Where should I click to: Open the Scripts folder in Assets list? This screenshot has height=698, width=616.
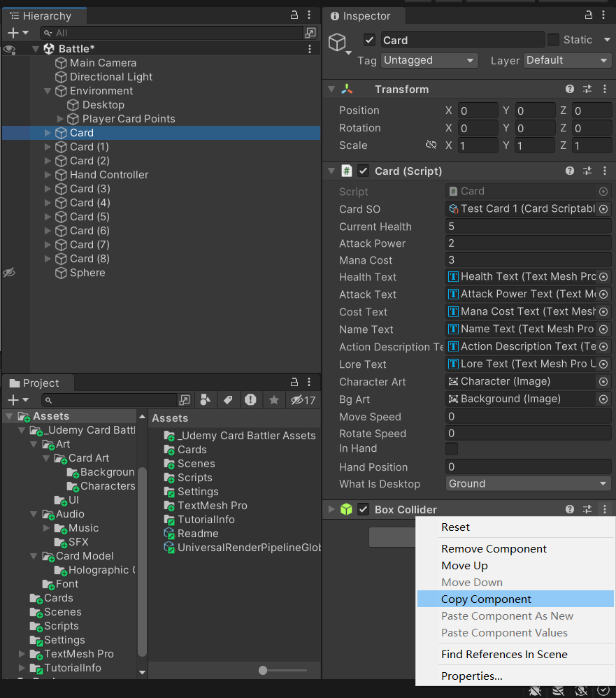click(x=194, y=478)
